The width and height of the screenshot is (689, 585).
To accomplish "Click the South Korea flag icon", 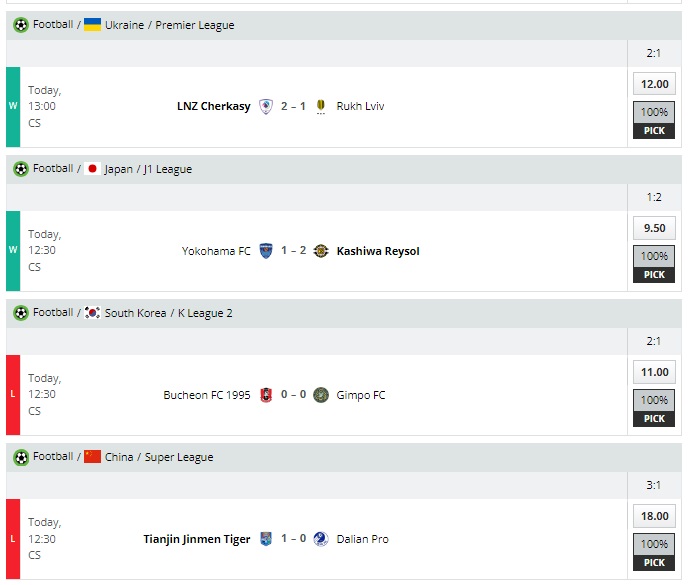I will coord(92,312).
